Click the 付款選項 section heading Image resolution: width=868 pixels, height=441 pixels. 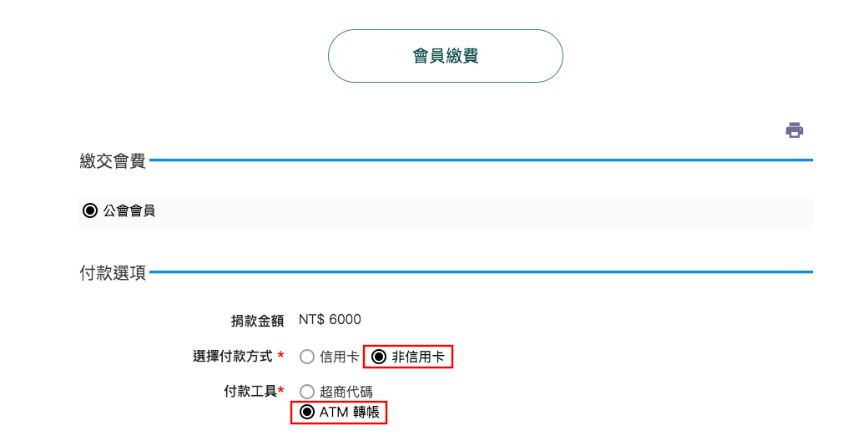(113, 273)
